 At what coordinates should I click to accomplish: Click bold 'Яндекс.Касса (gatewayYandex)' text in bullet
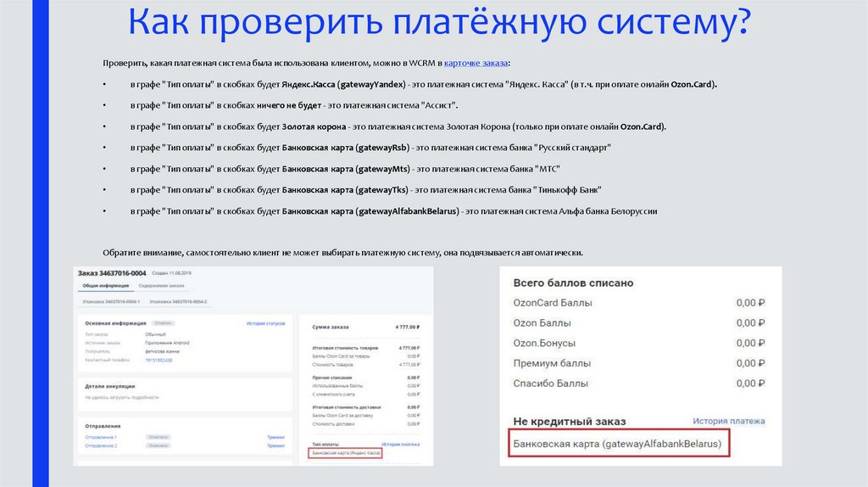344,84
